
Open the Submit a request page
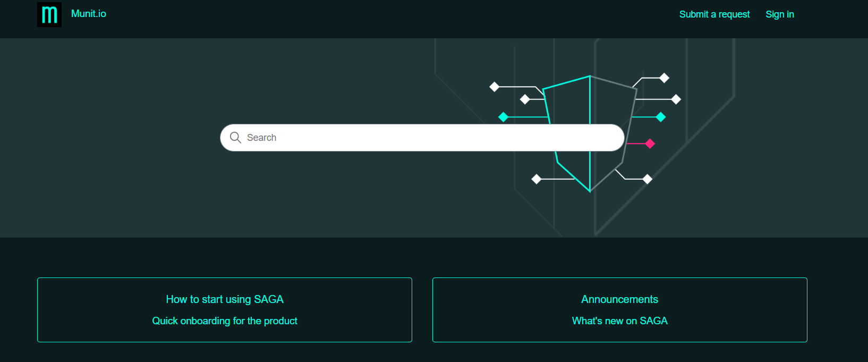tap(714, 14)
